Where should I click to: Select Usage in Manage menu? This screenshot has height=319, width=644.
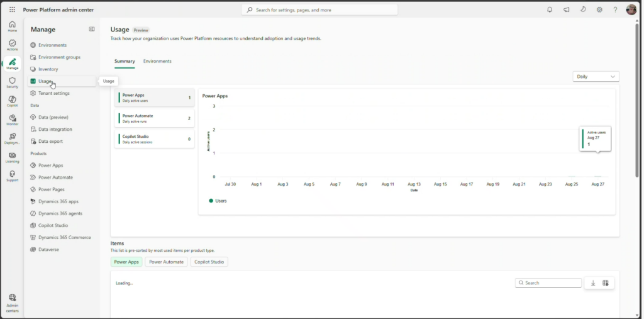point(62,81)
